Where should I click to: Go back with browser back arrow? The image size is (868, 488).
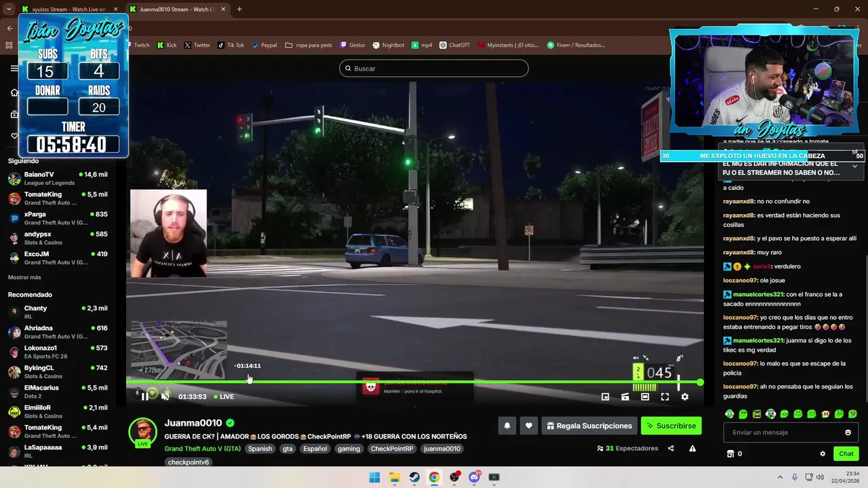[9, 28]
